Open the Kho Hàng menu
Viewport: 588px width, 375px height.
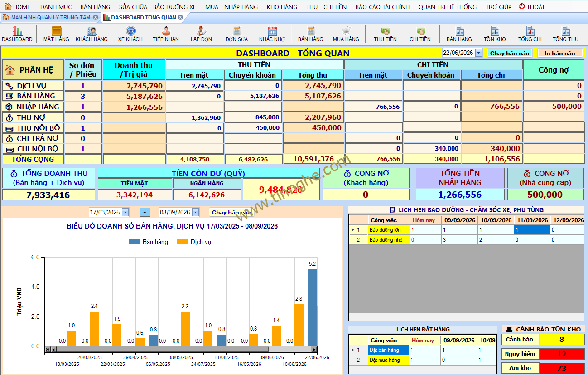(282, 7)
